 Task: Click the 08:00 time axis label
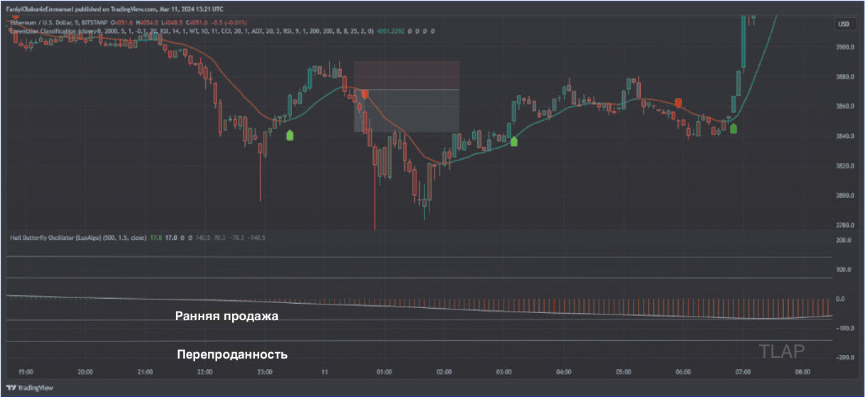[x=803, y=372]
